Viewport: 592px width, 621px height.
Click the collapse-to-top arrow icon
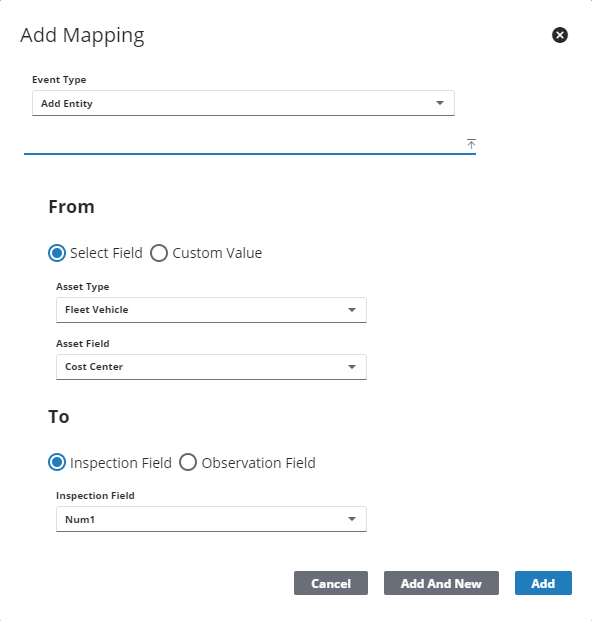[471, 144]
